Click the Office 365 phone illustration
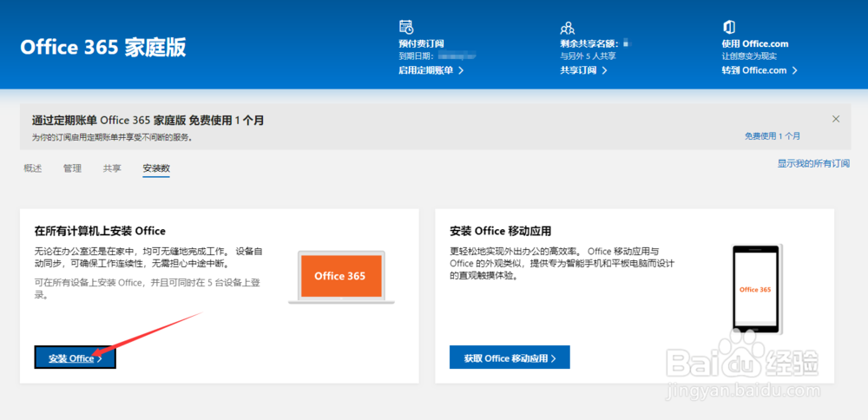The width and height of the screenshot is (868, 420). (x=756, y=289)
